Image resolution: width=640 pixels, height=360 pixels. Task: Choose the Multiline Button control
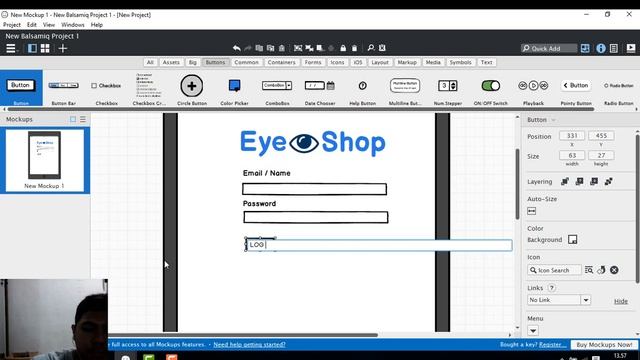pyautogui.click(x=405, y=90)
